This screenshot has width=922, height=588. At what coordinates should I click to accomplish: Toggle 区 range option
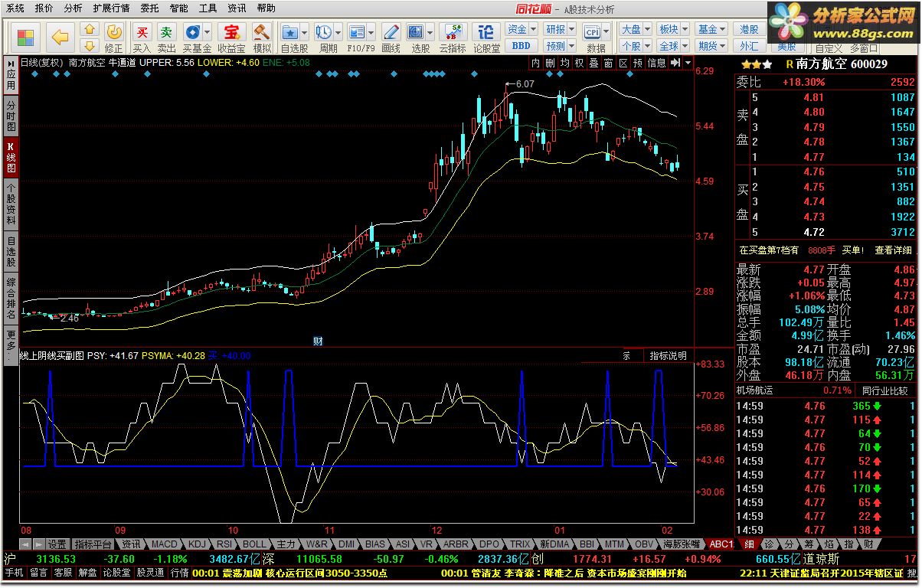coord(623,63)
